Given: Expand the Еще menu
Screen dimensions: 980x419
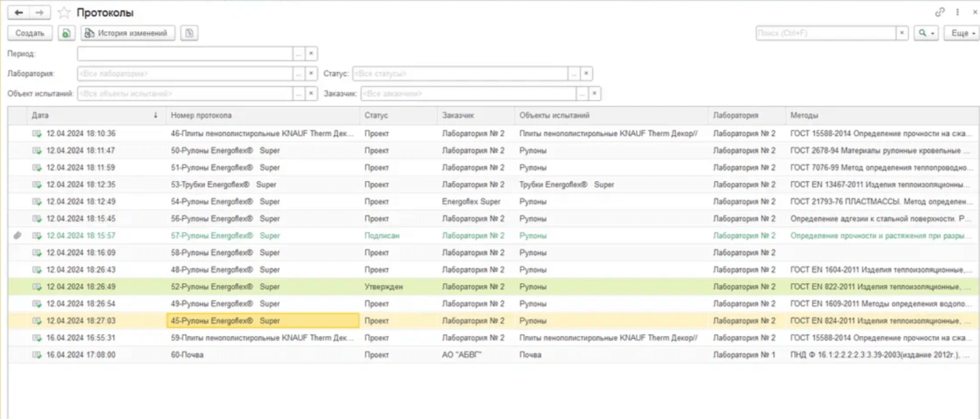Looking at the screenshot, I should pos(963,33).
